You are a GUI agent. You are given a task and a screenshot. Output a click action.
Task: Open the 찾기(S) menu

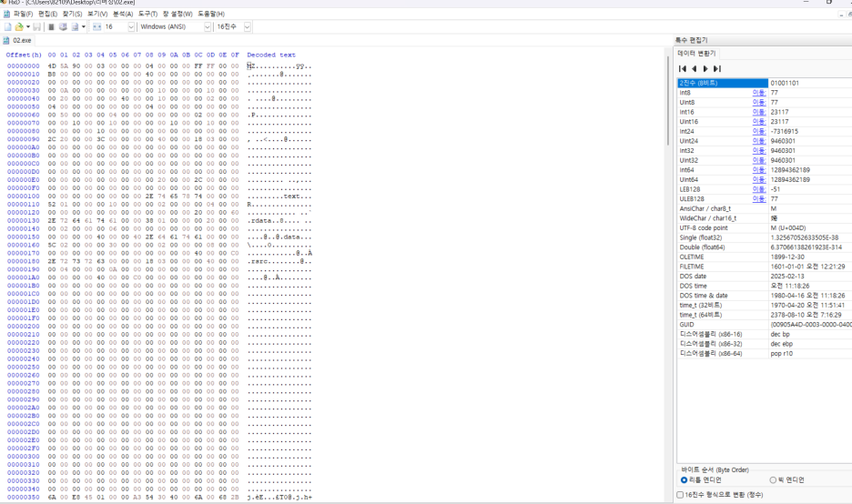pos(72,14)
